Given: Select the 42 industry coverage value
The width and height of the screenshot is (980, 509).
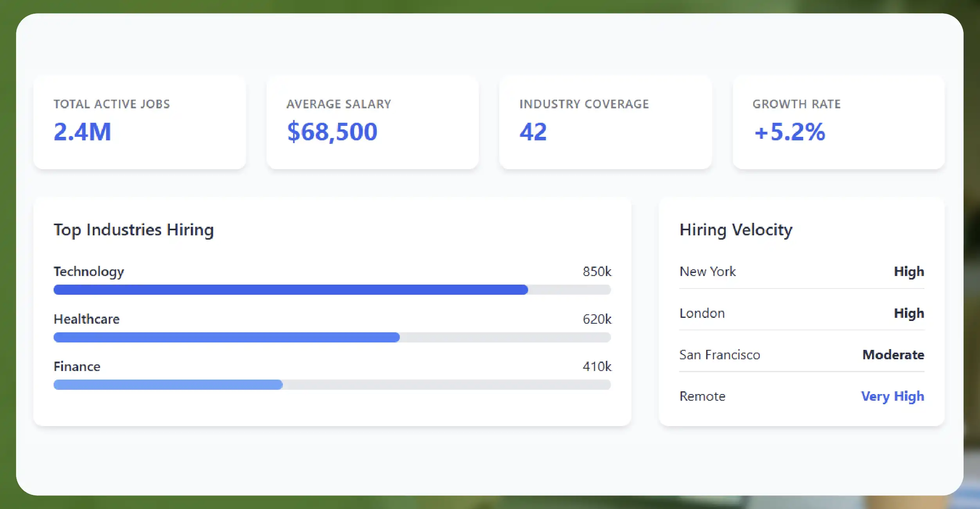Looking at the screenshot, I should click(x=533, y=132).
